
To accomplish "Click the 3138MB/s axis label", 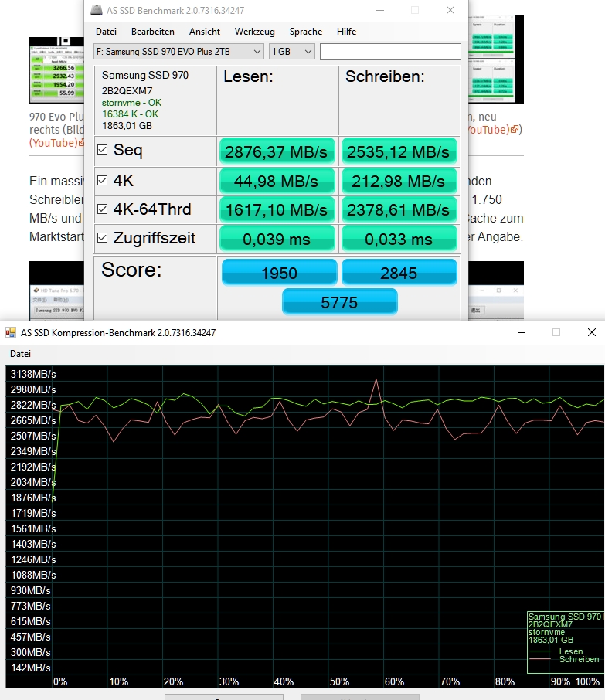I will pyautogui.click(x=33, y=374).
